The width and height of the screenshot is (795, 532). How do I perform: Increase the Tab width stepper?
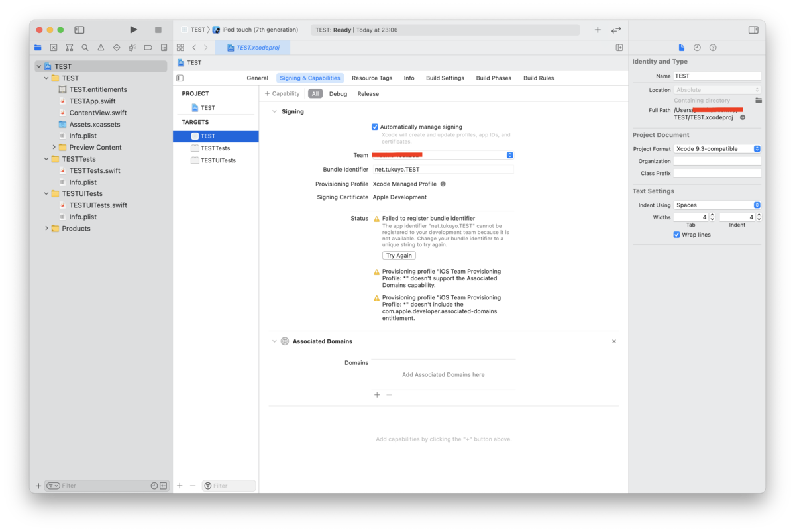pos(712,215)
